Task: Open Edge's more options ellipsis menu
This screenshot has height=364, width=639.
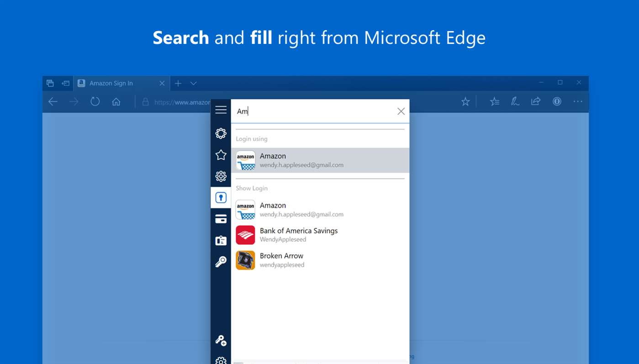Action: coord(578,101)
